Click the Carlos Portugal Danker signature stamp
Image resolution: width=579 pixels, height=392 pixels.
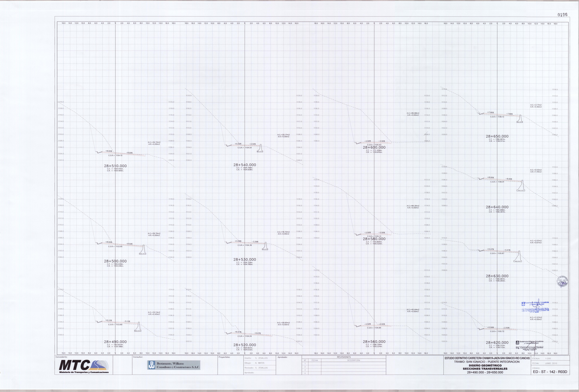[x=530, y=346]
